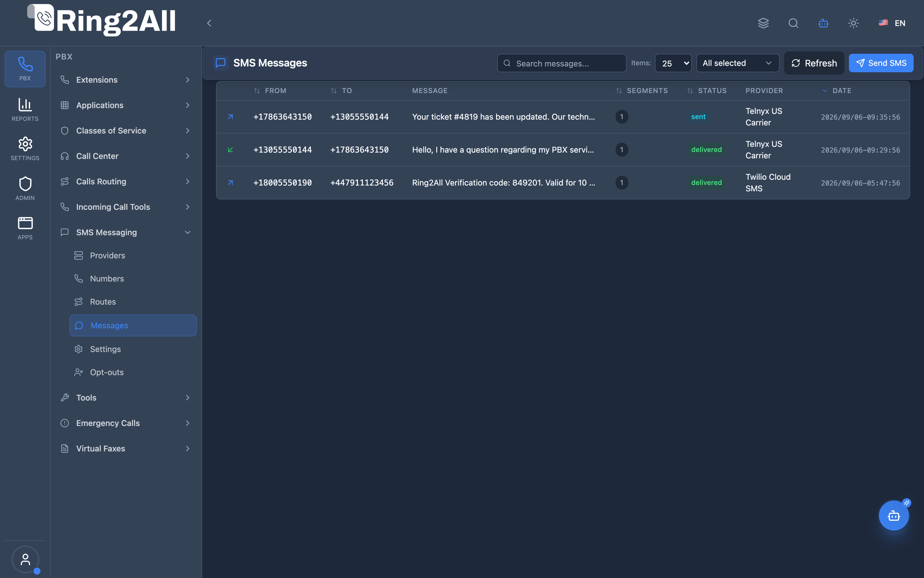
Task: Open the SMS Routes page
Action: (133, 302)
